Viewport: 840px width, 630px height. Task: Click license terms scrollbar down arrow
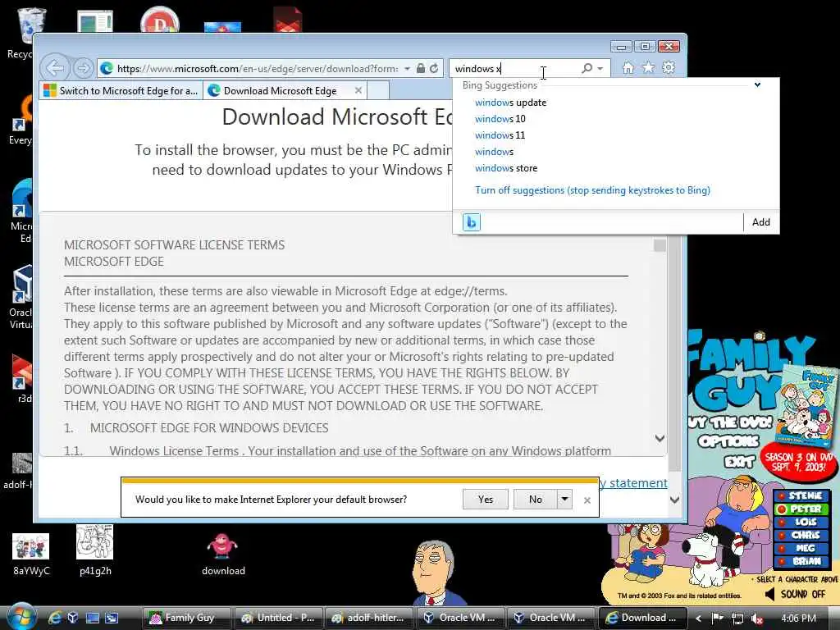click(x=660, y=438)
